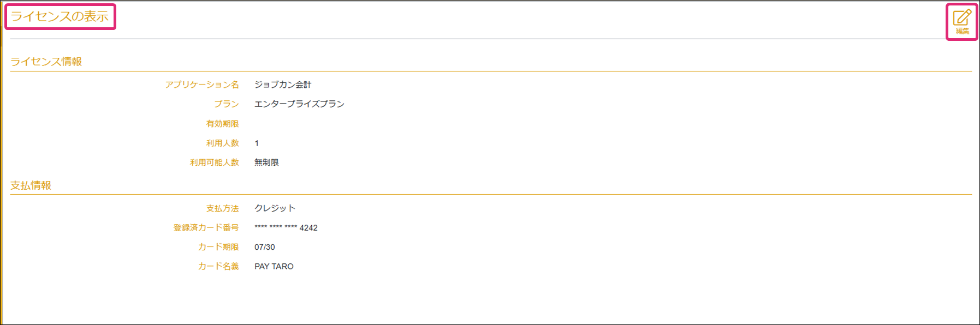Click the 登録済カード番号 field label
Viewport: 980px width, 325px height.
(x=206, y=227)
